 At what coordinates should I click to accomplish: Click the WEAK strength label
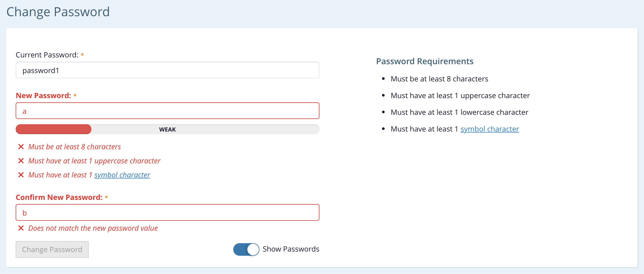(x=167, y=129)
